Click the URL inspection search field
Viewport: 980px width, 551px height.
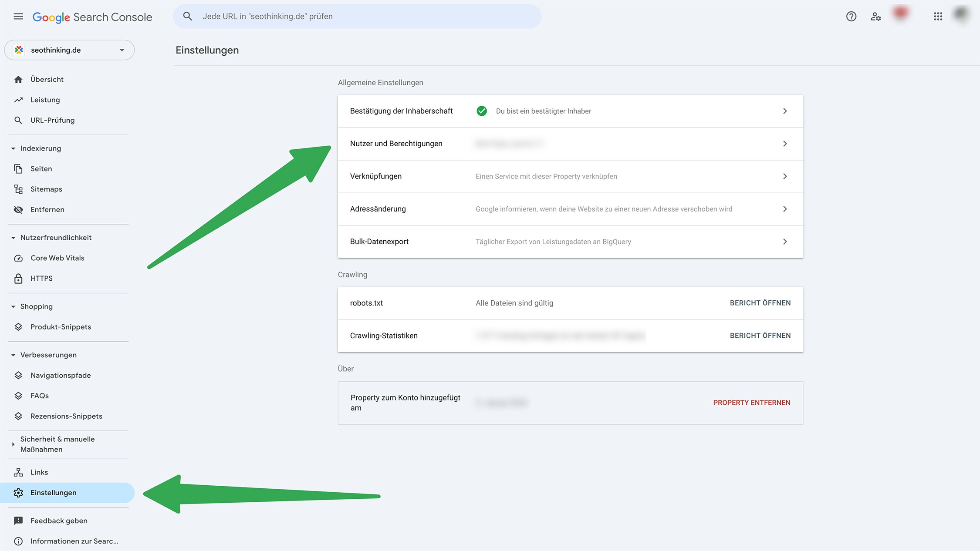point(357,17)
